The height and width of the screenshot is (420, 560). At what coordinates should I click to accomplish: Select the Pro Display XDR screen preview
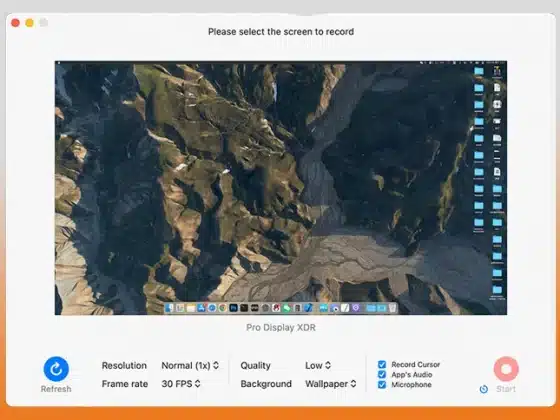pos(281,188)
